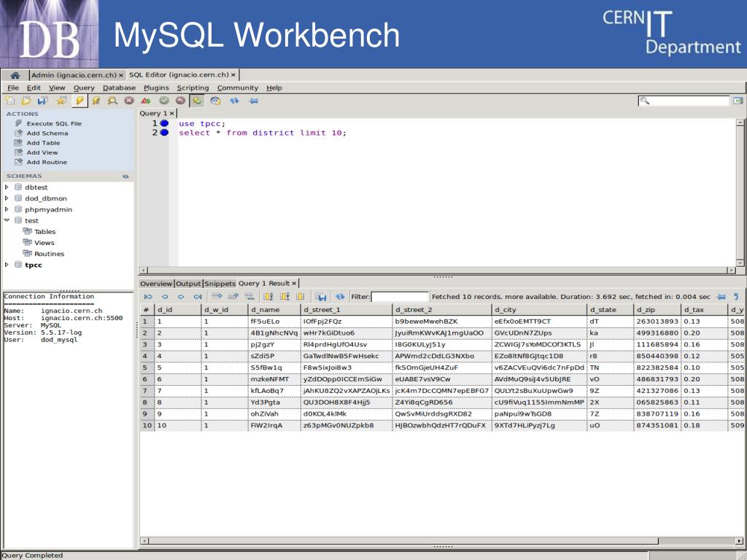
Task: Open the File menu
Action: coord(13,87)
